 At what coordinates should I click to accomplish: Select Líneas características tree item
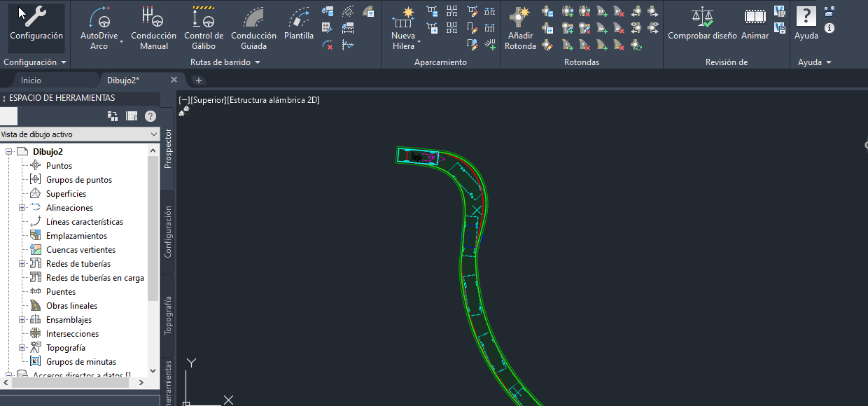pos(85,222)
